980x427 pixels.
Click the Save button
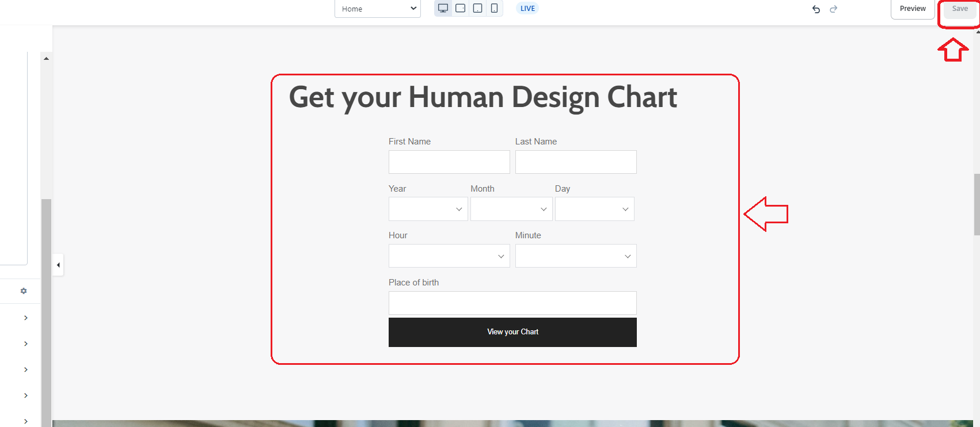pyautogui.click(x=960, y=9)
